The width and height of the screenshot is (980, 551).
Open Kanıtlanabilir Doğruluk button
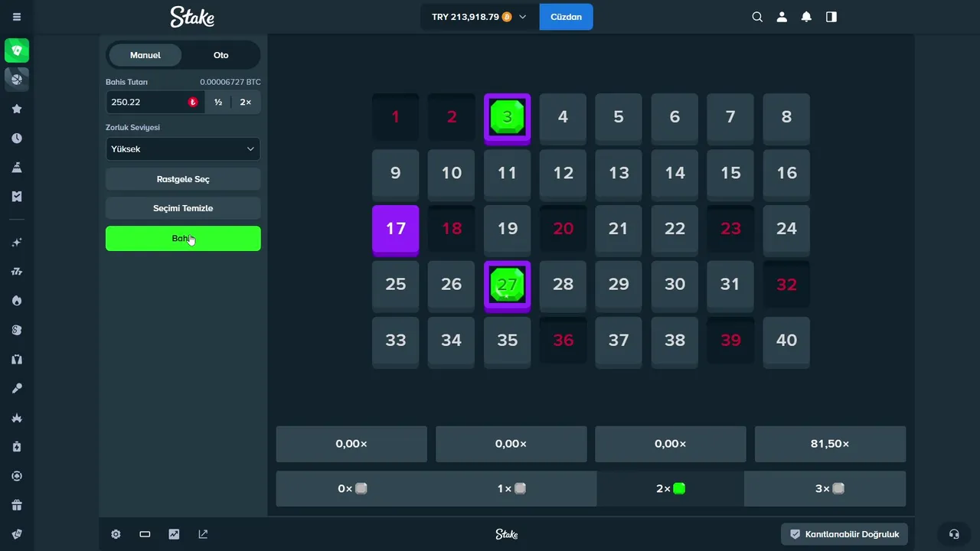[x=844, y=534]
